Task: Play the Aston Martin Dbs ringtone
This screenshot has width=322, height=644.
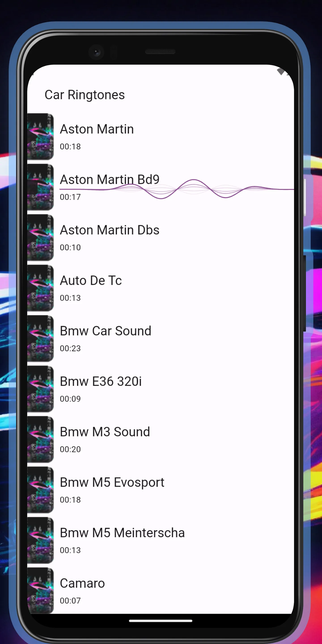Action: (110, 230)
